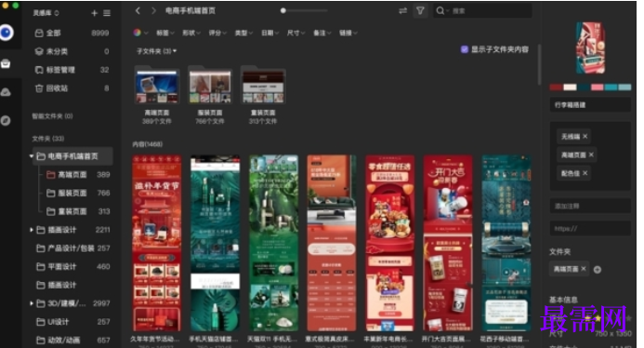Select UI设计 folder

pyautogui.click(x=72, y=322)
